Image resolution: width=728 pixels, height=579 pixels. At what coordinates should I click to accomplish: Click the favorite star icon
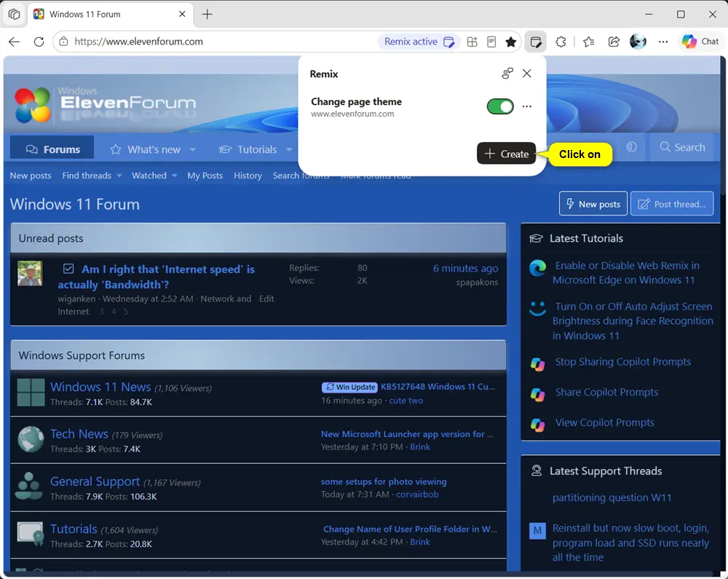511,42
